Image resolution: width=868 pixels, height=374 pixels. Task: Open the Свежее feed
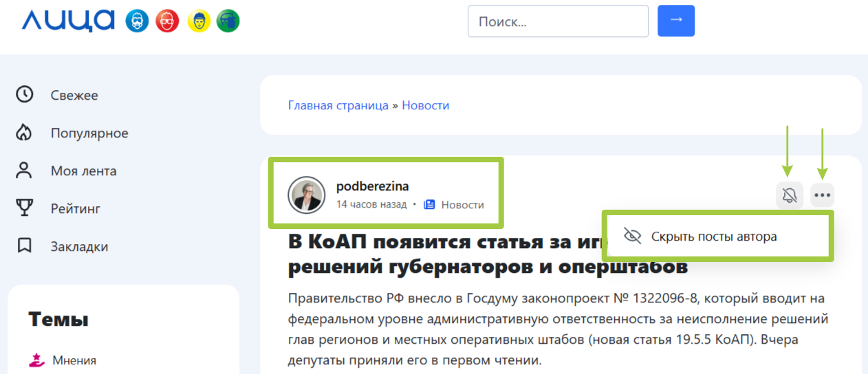click(74, 96)
